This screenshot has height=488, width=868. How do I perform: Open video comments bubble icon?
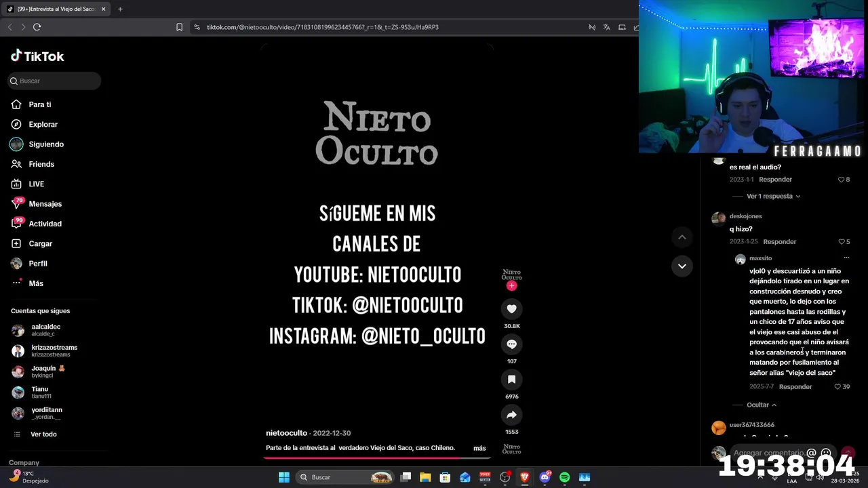click(512, 344)
